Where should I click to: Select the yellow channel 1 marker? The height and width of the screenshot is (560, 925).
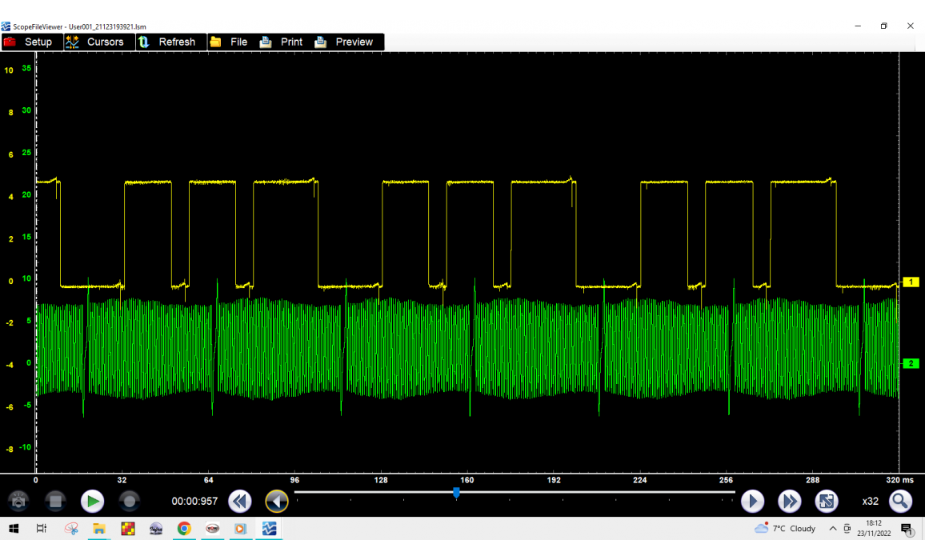(911, 282)
